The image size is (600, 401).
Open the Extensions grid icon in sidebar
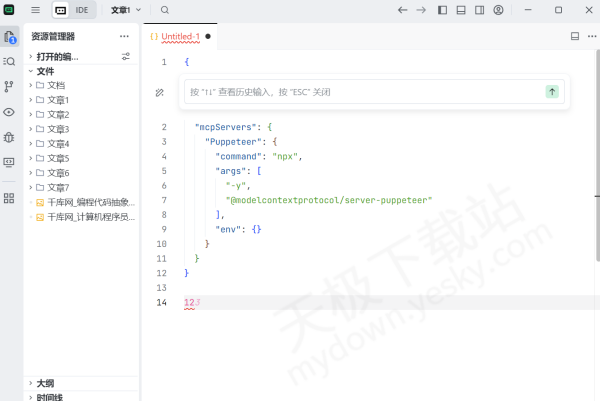[x=10, y=198]
